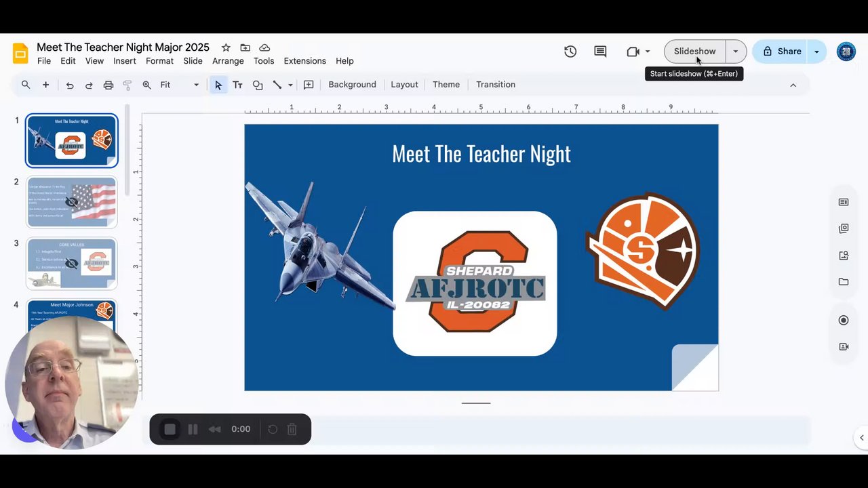Open the Help menu
868x488 pixels.
344,61
